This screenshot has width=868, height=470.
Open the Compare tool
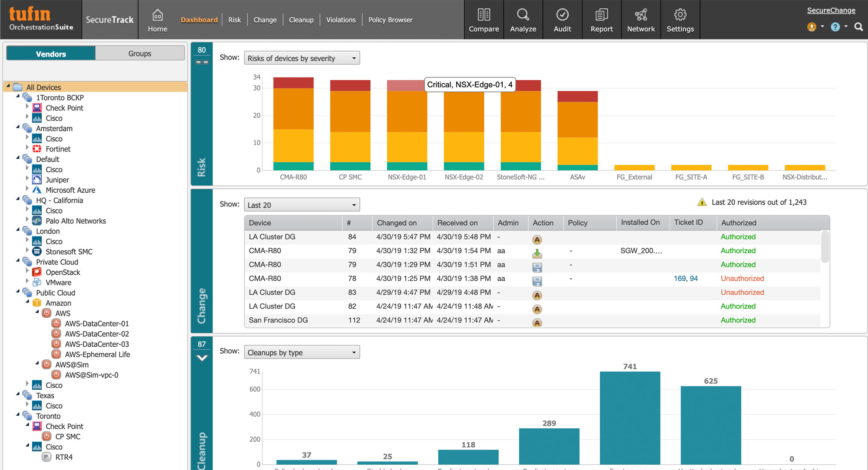[x=484, y=20]
